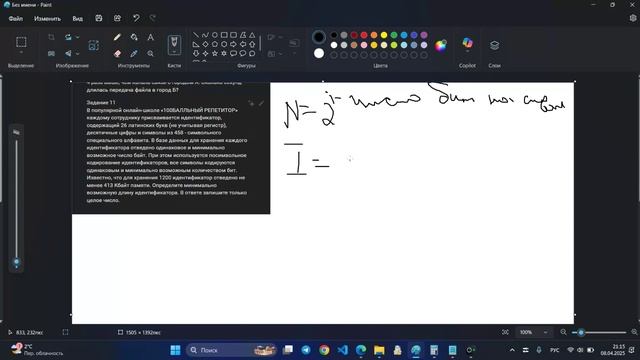Click the Save icon
This screenshot has width=640, height=360.
tap(99, 18)
